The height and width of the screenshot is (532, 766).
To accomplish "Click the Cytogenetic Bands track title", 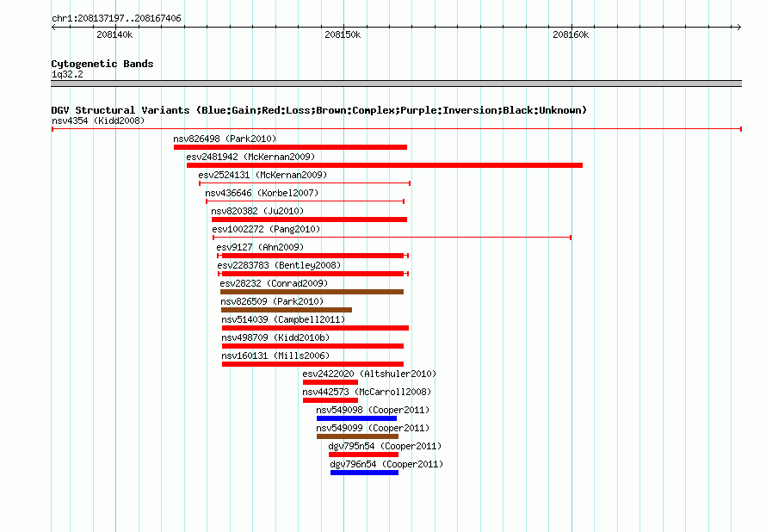I will point(102,64).
